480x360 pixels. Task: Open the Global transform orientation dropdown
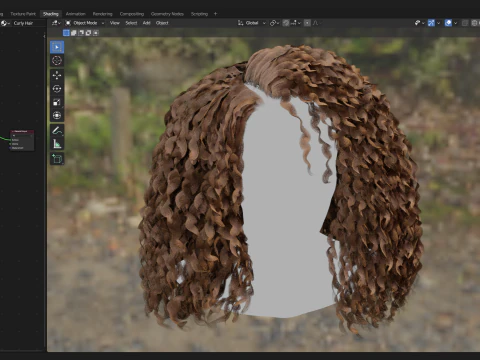tap(252, 23)
